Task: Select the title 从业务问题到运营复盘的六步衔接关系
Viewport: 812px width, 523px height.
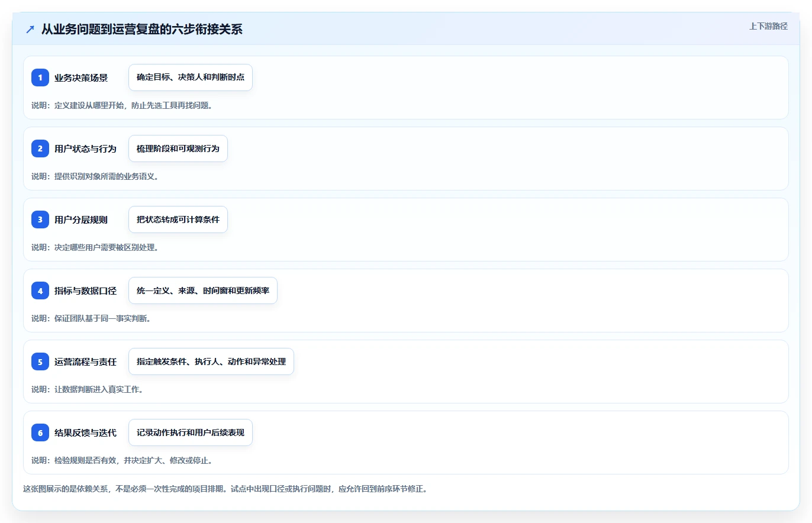Action: (x=142, y=30)
